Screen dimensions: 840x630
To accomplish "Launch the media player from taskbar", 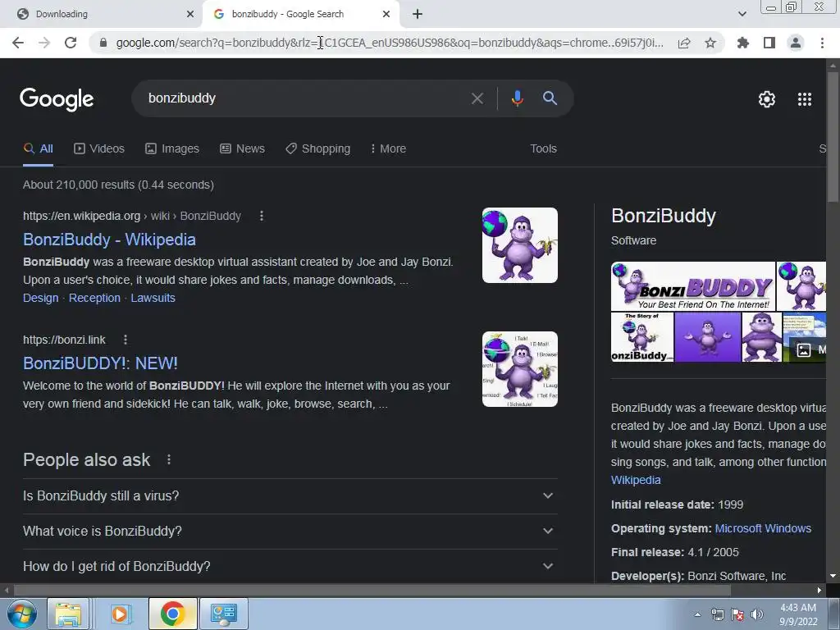I will [x=120, y=614].
